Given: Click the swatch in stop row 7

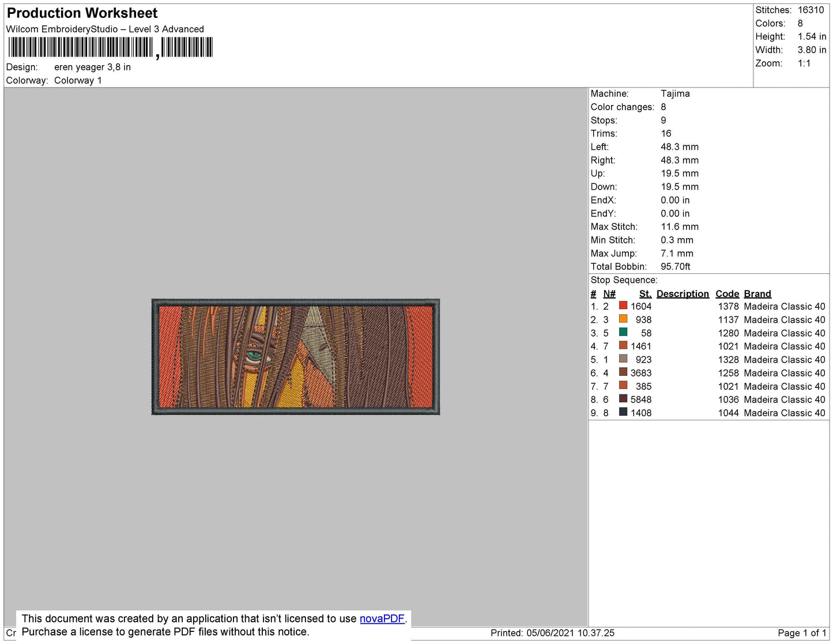Looking at the screenshot, I should pos(623,385).
